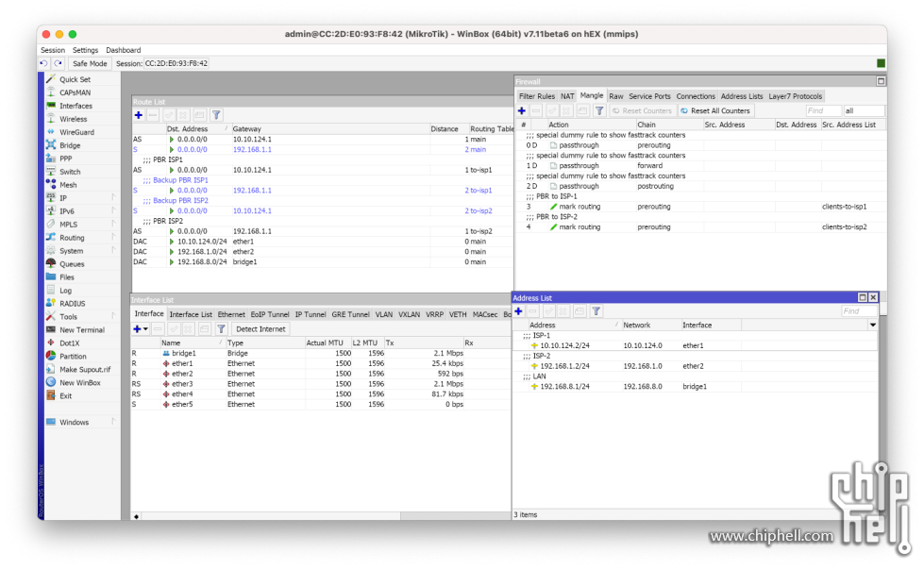Select mangle rule with clients-to-isp1 list
Viewport: 924px width, 569px height.
[x=700, y=207]
